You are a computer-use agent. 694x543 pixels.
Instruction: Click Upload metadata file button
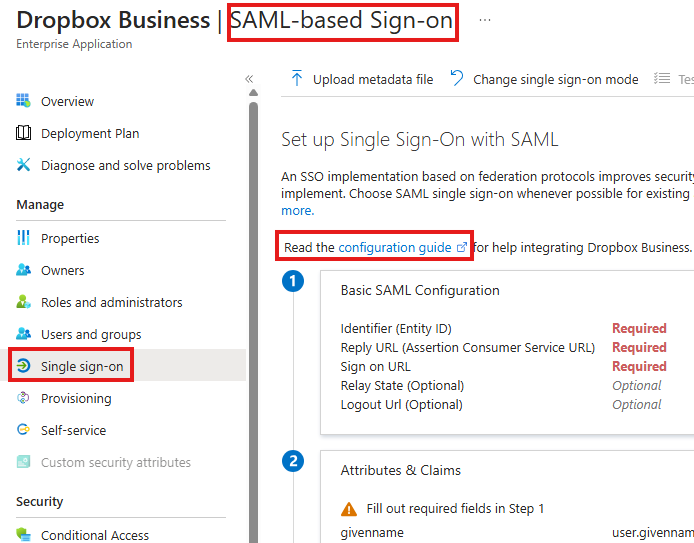tap(362, 79)
